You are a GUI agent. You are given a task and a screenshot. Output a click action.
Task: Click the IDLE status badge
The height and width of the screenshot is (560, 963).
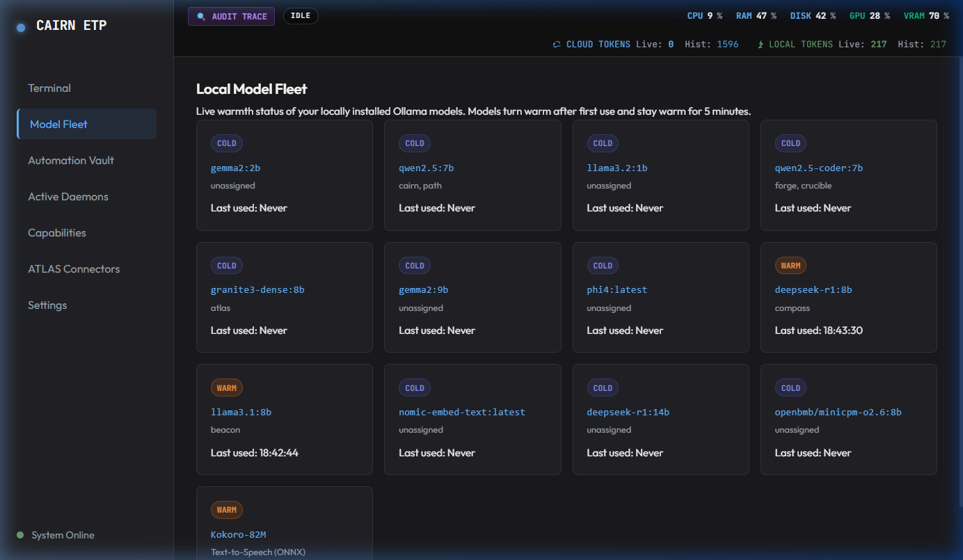(x=301, y=16)
